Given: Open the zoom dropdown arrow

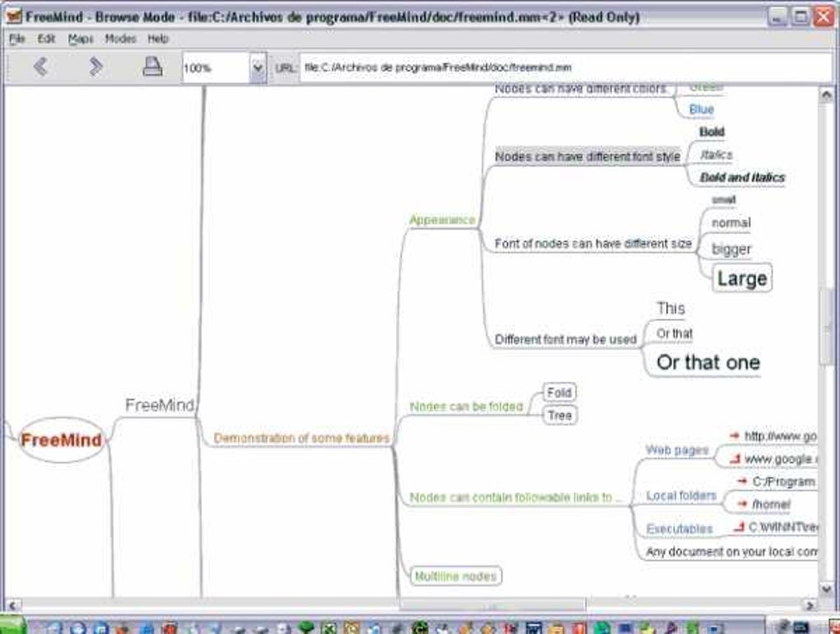Looking at the screenshot, I should pyautogui.click(x=258, y=68).
